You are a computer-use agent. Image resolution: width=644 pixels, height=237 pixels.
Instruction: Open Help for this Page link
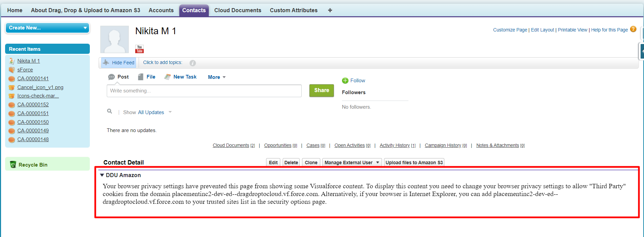click(x=609, y=30)
